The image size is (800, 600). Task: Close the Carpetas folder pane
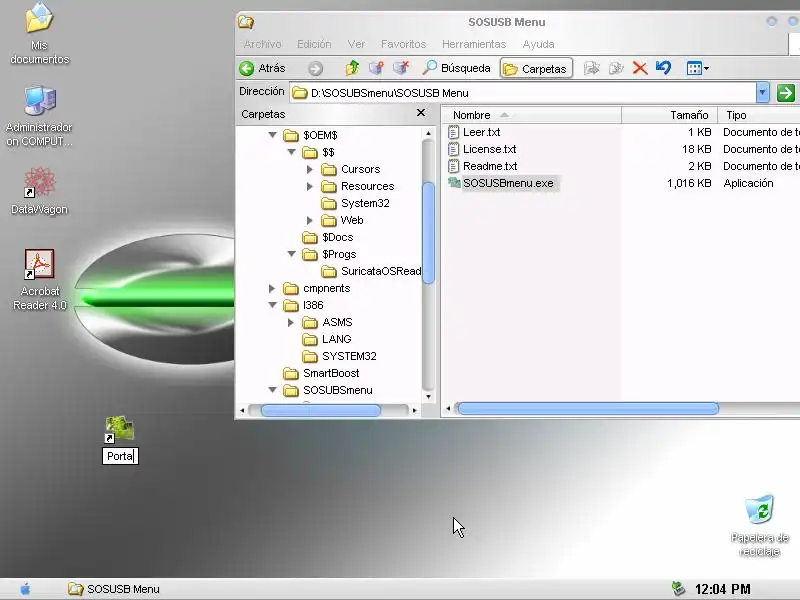pyautogui.click(x=421, y=113)
